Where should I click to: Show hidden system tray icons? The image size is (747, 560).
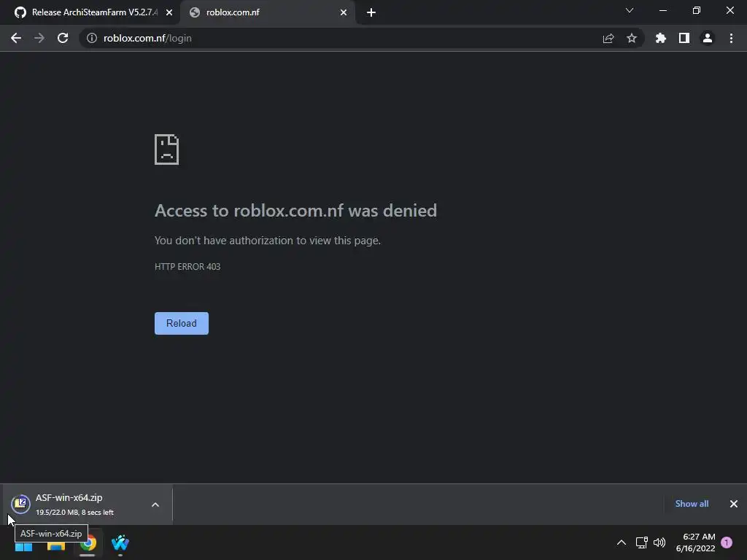pos(622,542)
